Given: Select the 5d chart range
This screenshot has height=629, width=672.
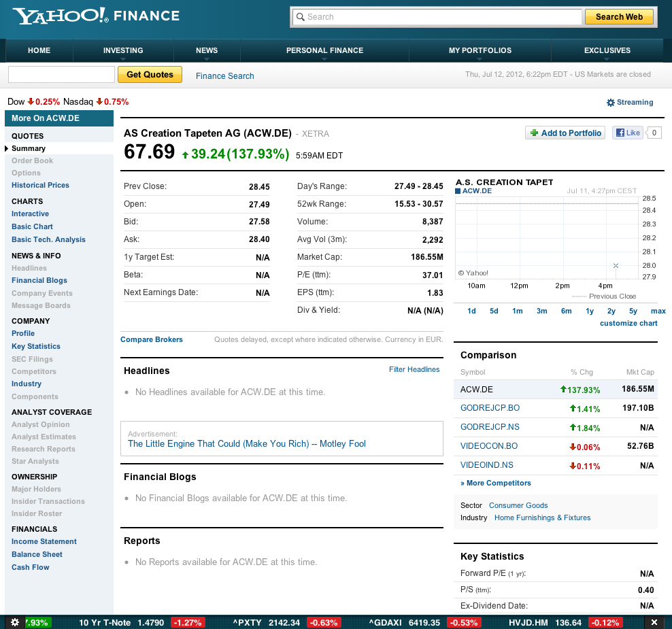Looking at the screenshot, I should (494, 311).
